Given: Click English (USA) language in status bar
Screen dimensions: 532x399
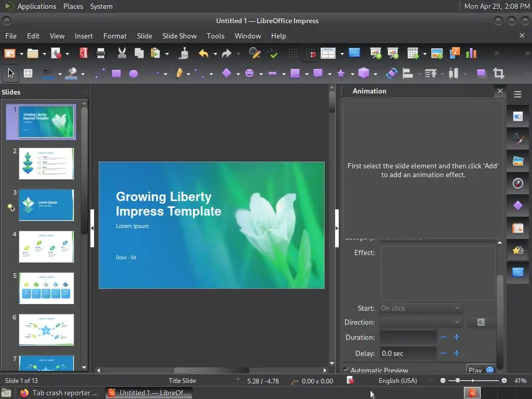Looking at the screenshot, I should [397, 381].
